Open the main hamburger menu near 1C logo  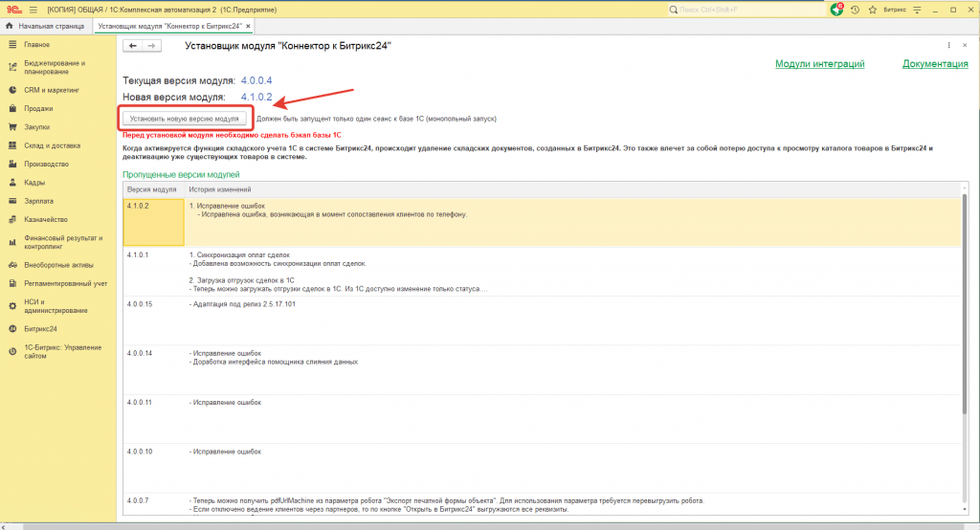coord(32,9)
